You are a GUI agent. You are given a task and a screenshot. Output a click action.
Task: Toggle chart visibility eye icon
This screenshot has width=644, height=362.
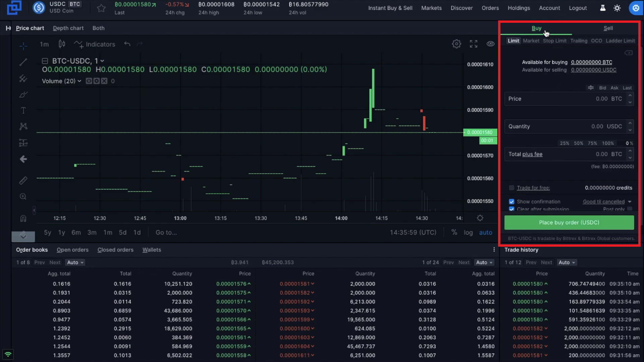[490, 44]
